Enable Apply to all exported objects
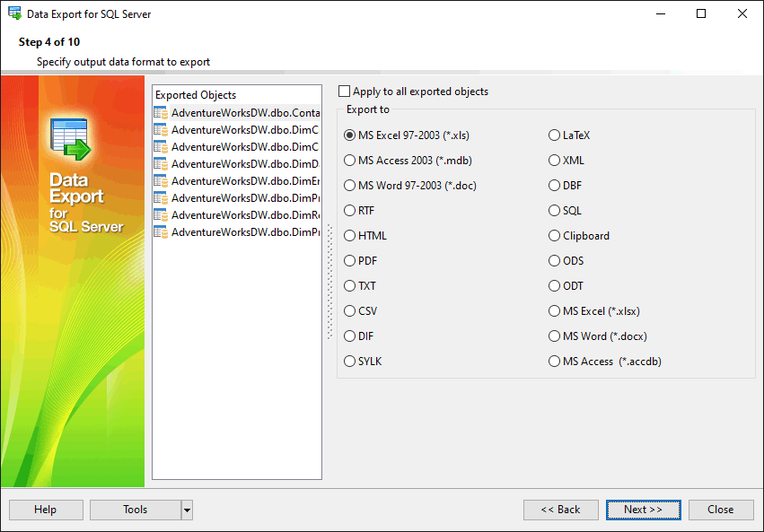Image resolution: width=764 pixels, height=532 pixels. point(345,92)
